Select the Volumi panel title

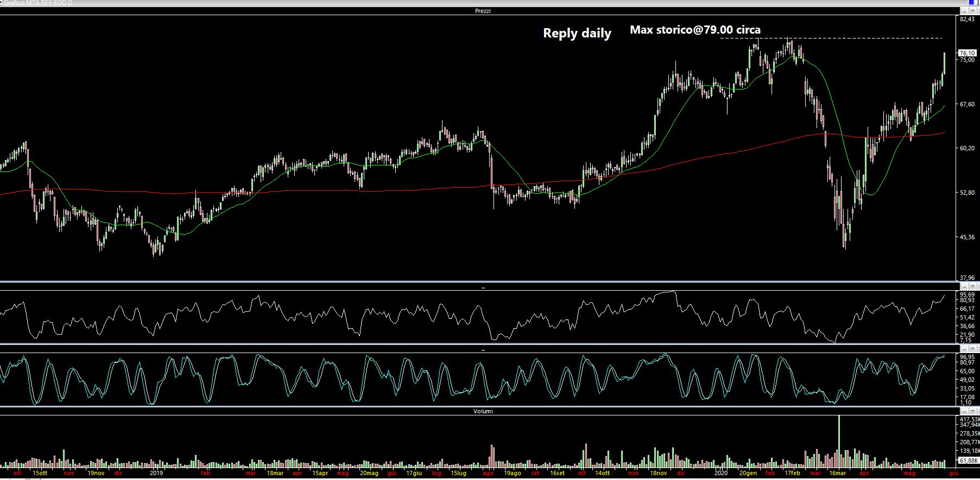483,411
